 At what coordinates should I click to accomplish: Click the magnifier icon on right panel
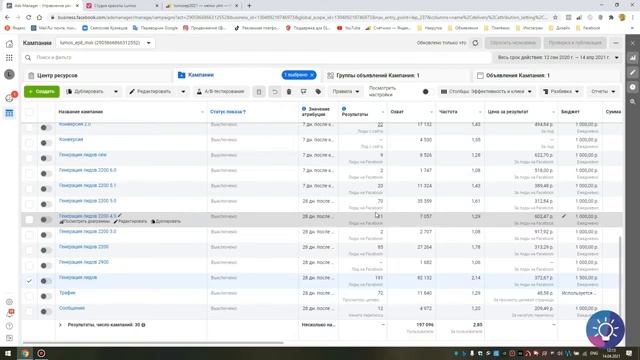(x=633, y=101)
